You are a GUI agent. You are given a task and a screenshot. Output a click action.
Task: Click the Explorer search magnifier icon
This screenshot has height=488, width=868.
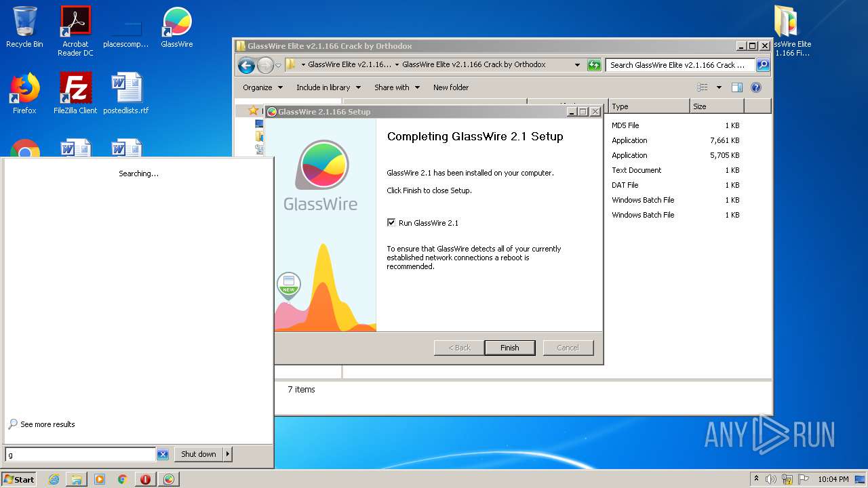(763, 65)
